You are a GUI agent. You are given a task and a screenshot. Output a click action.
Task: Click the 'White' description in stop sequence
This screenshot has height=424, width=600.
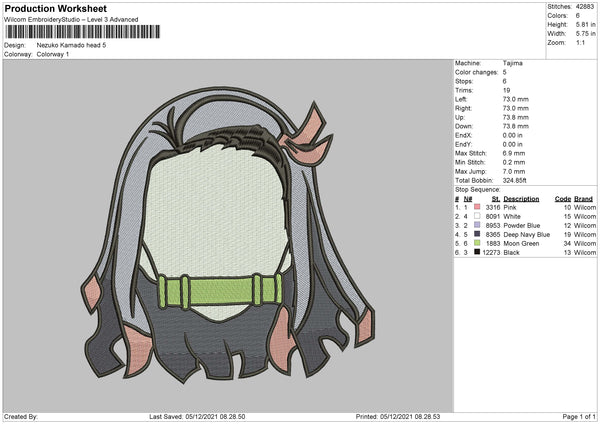click(512, 216)
